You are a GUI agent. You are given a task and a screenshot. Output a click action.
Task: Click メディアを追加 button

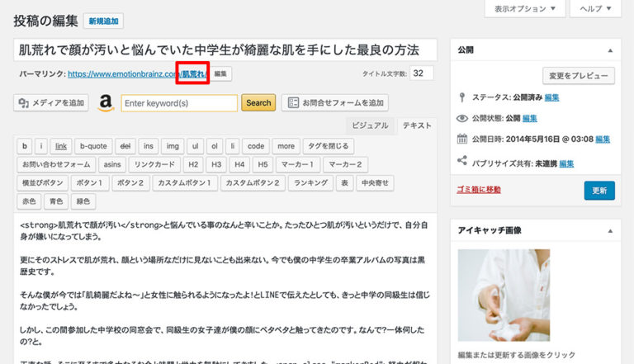click(x=51, y=102)
